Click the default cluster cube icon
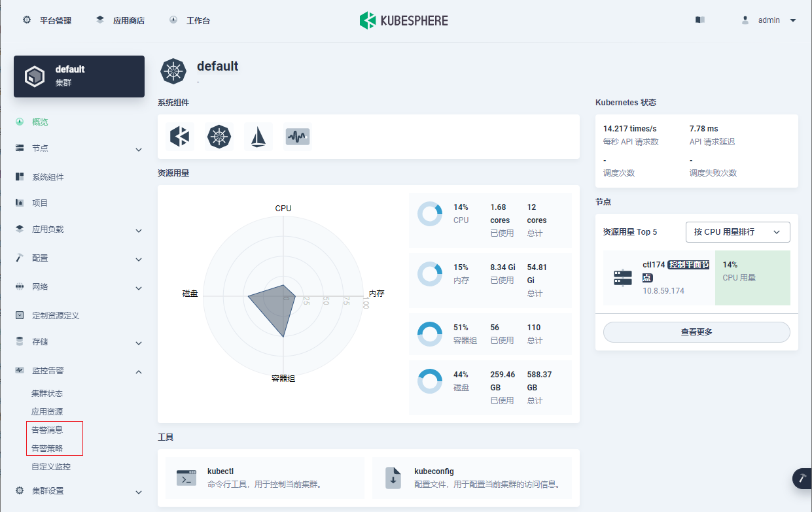This screenshot has width=812, height=512. [35, 77]
